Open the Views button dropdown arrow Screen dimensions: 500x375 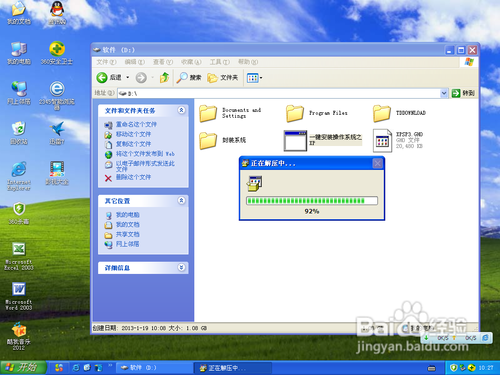[x=261, y=78]
